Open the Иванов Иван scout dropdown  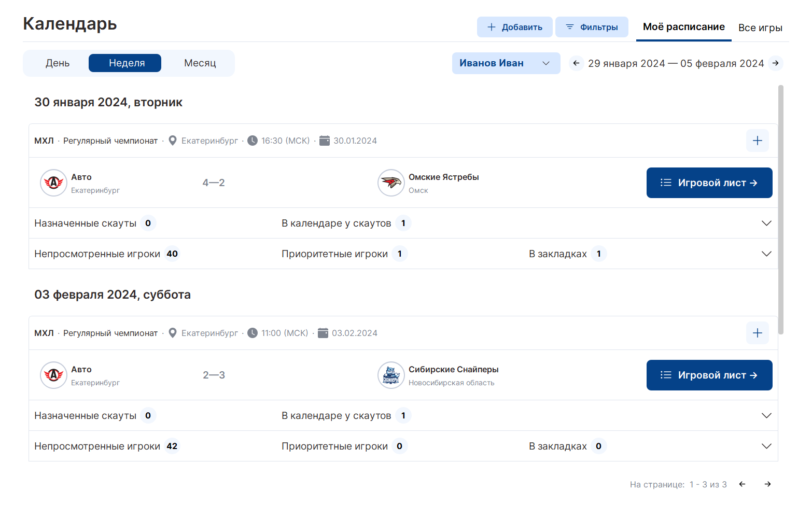click(506, 63)
